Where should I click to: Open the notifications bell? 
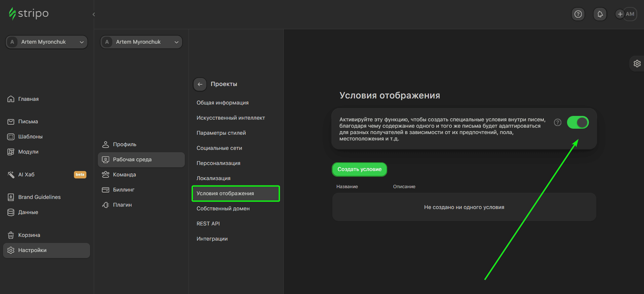pyautogui.click(x=600, y=14)
